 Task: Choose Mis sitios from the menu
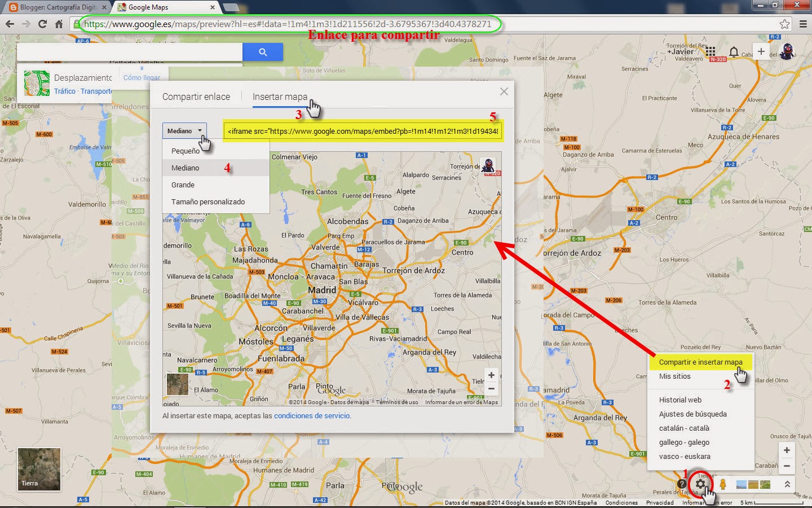point(674,376)
